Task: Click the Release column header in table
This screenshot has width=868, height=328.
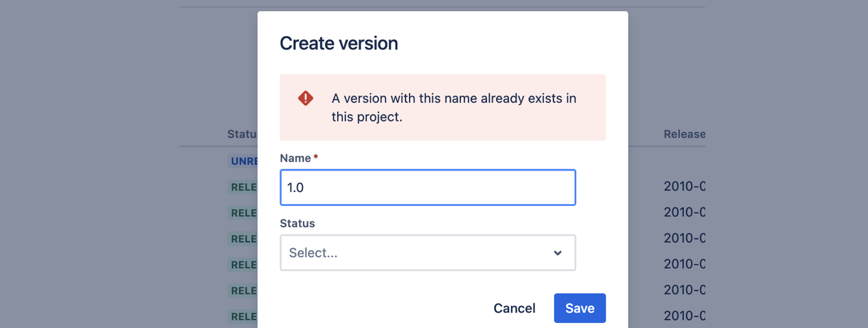Action: (x=685, y=134)
